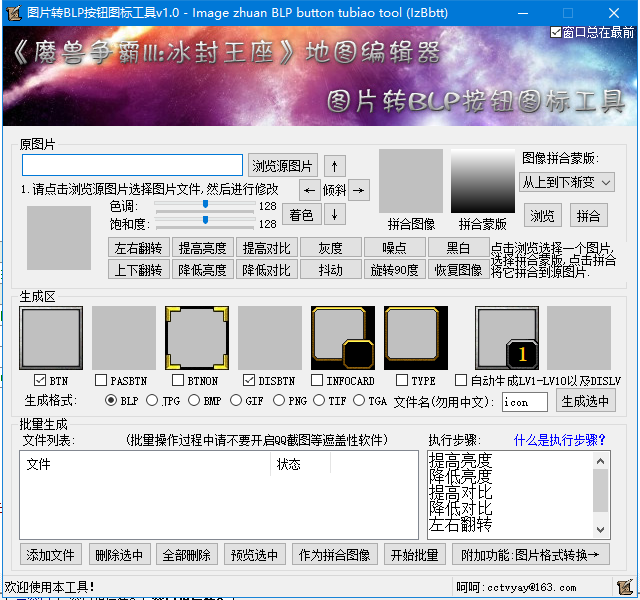Apply the 灰度 grayscale button
This screenshot has width=640, height=600.
[x=331, y=248]
